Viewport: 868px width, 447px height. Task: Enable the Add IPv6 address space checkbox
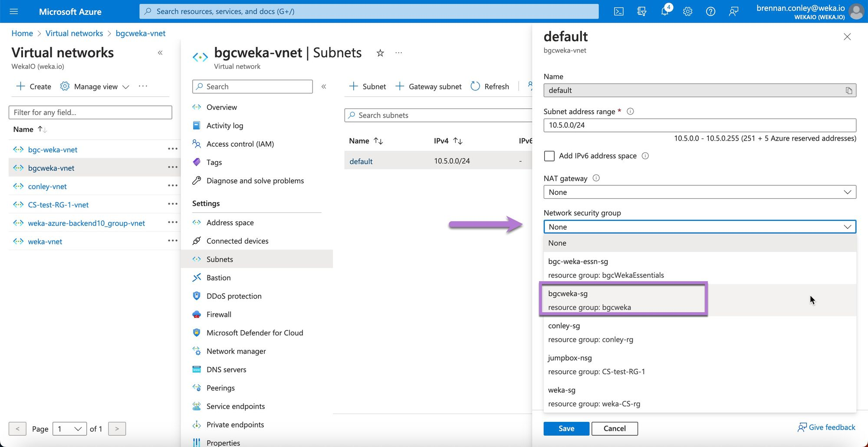click(549, 156)
